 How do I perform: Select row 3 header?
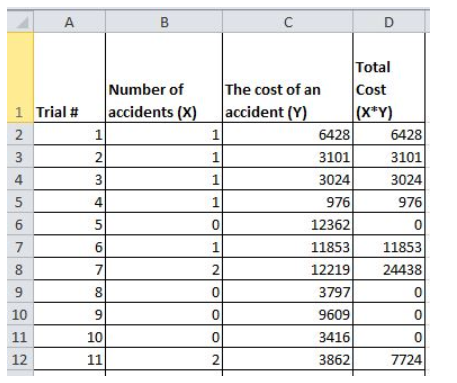click(x=20, y=156)
